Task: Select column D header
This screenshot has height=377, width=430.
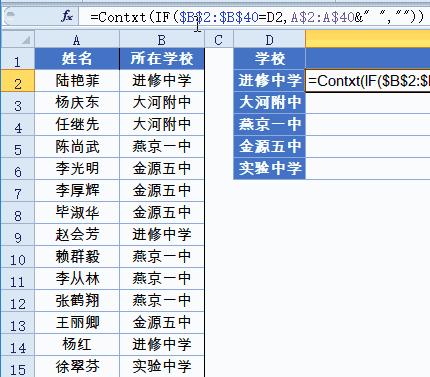Action: (x=269, y=40)
